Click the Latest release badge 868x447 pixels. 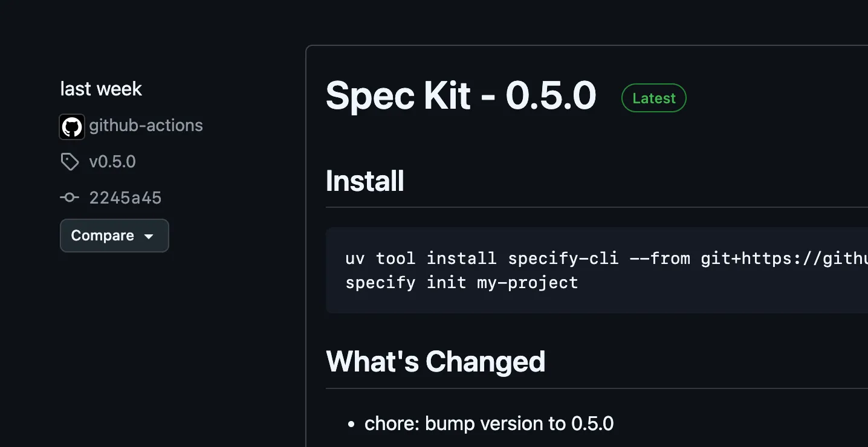[x=653, y=98]
